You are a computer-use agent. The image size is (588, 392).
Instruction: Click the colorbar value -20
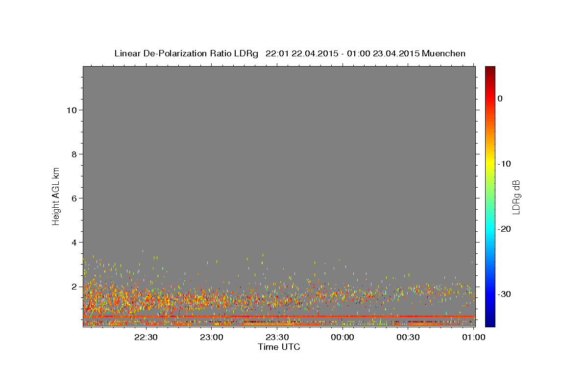click(x=505, y=229)
